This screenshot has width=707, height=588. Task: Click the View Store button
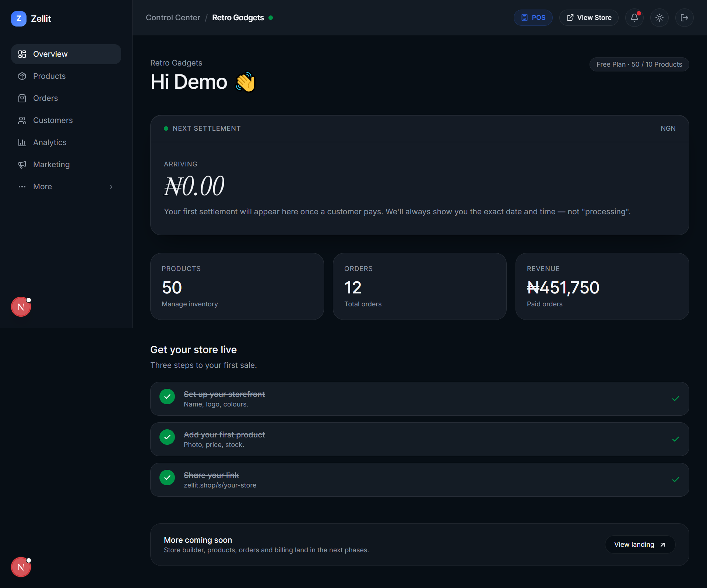point(588,18)
